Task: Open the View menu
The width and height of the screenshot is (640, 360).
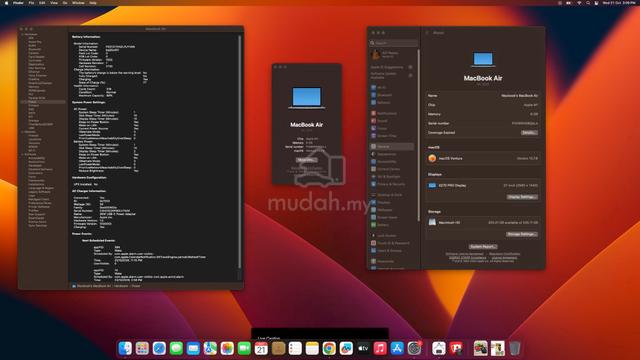Action: 54,3
